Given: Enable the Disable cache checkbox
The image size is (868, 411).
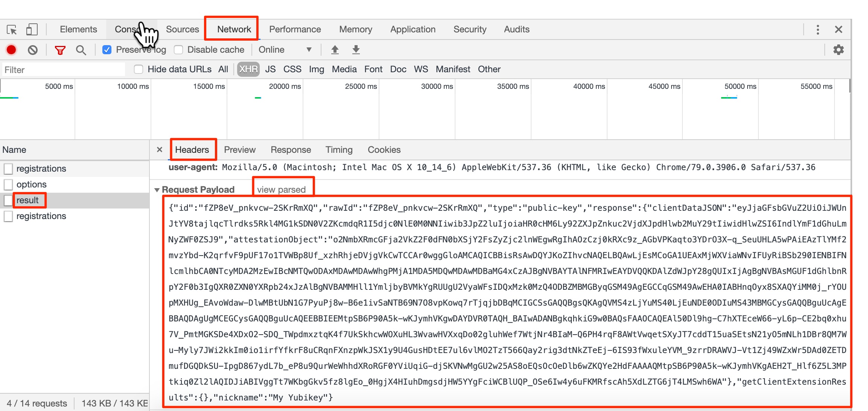Looking at the screenshot, I should coord(178,50).
